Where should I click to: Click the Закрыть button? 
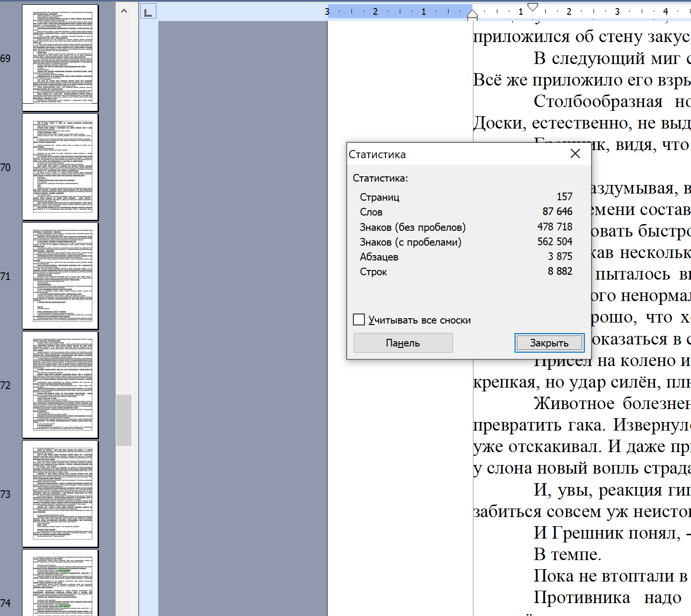coord(549,343)
